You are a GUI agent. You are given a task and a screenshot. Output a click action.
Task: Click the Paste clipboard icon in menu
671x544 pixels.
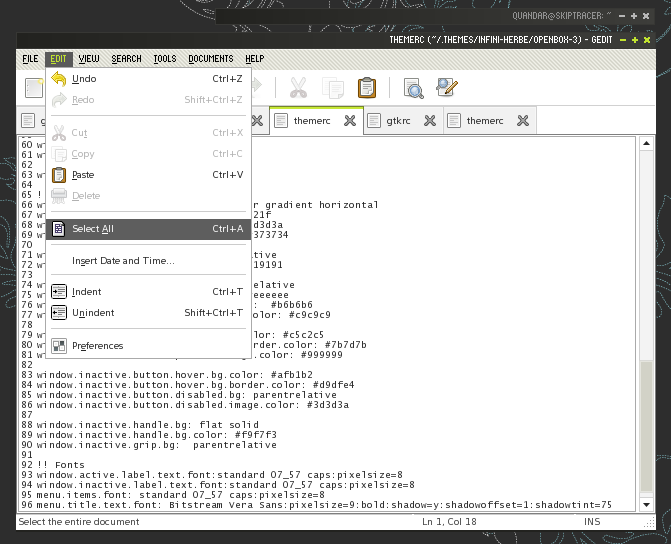[59, 175]
